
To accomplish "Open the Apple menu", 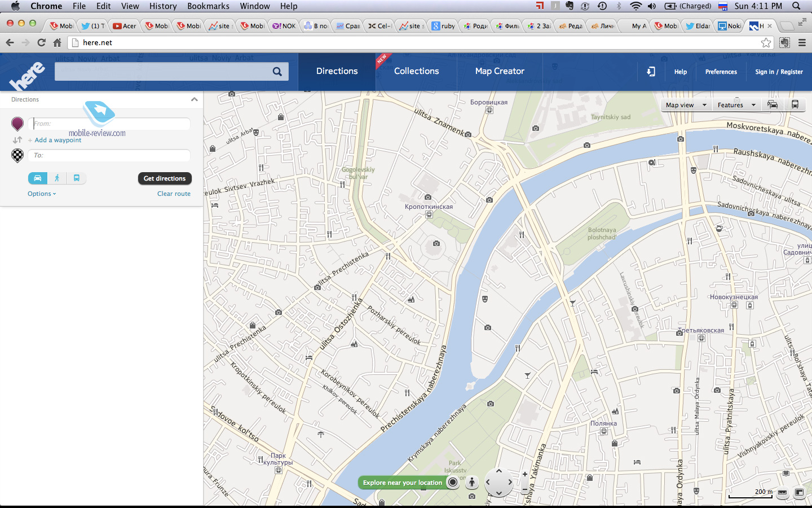I will pos(15,6).
